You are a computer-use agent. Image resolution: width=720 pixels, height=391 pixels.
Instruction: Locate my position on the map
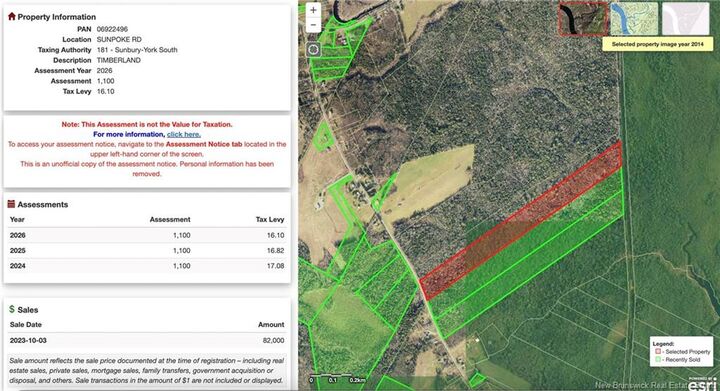point(313,50)
